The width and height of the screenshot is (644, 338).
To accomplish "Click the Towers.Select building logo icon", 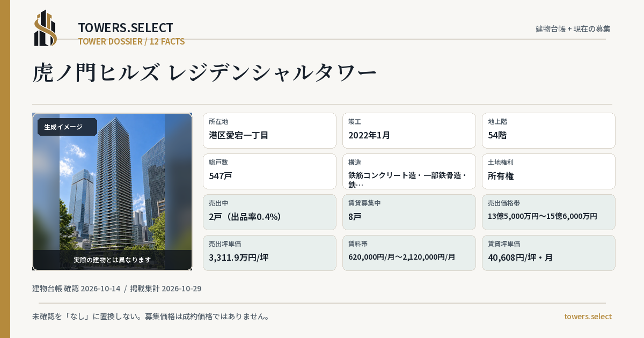I will point(46,28).
